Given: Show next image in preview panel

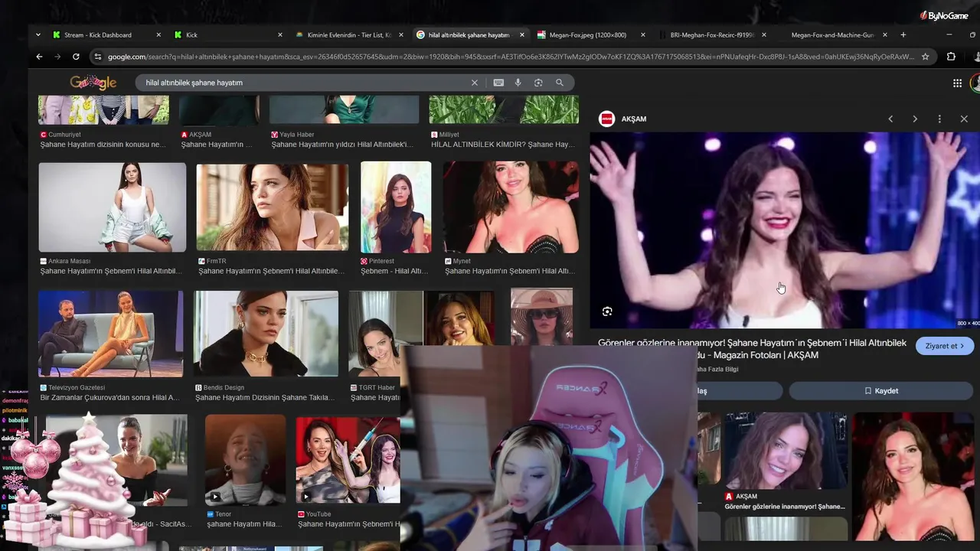Looking at the screenshot, I should [915, 119].
